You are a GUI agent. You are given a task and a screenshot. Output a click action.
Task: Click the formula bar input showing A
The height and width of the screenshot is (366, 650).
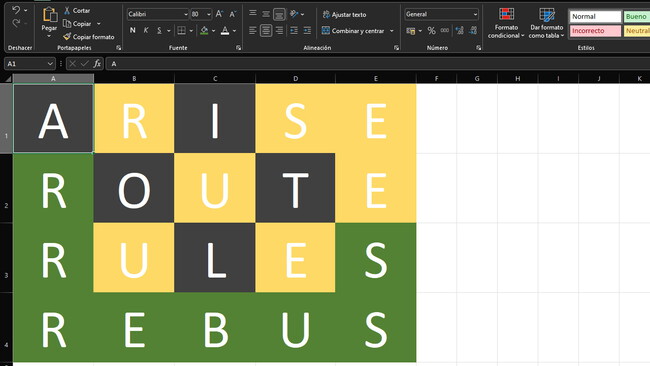pos(378,64)
